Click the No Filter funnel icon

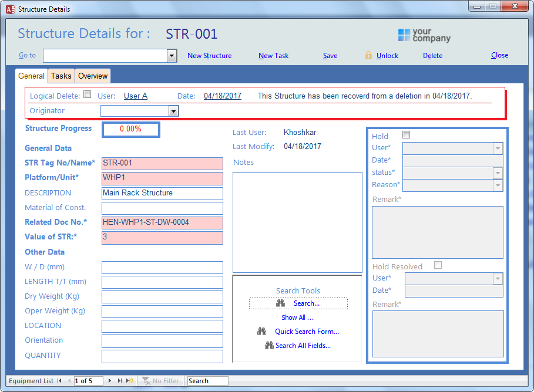coord(146,381)
